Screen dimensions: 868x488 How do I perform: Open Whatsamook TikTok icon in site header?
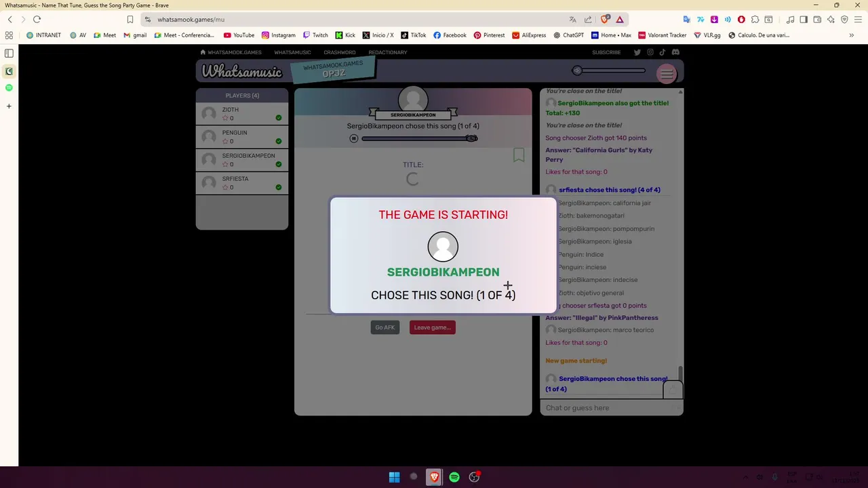(663, 52)
